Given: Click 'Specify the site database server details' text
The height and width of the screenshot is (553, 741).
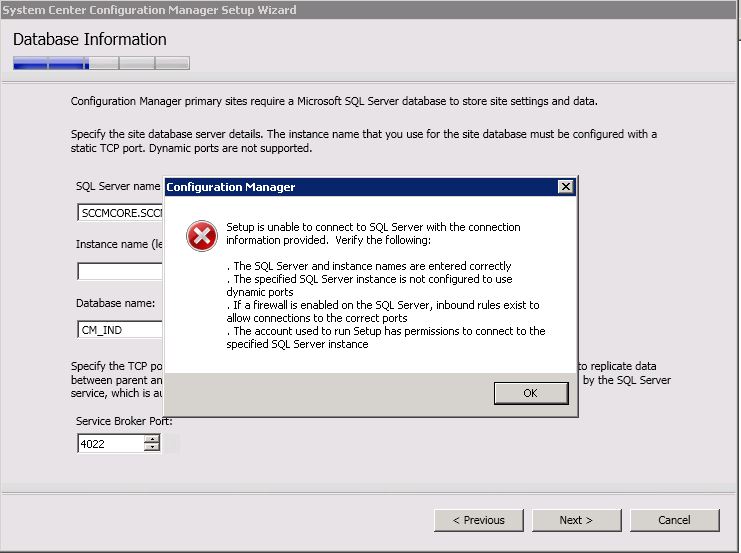Looking at the screenshot, I should click(364, 141).
